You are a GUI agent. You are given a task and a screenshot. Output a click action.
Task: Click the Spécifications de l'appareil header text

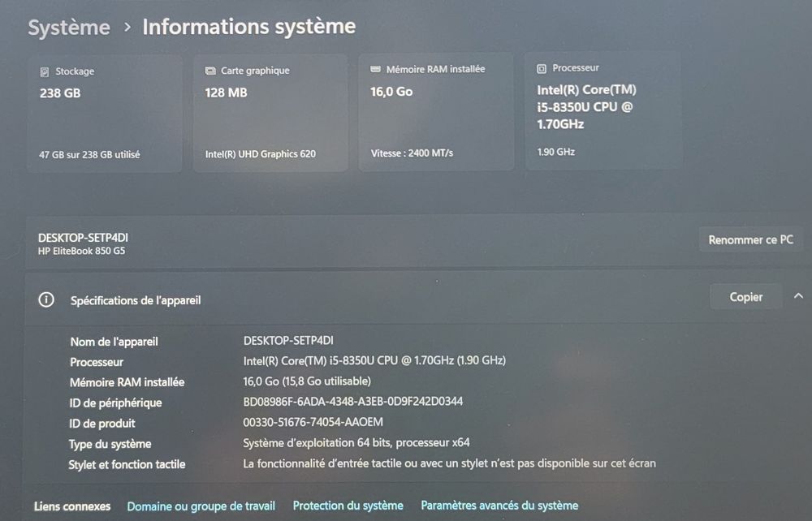tap(136, 300)
